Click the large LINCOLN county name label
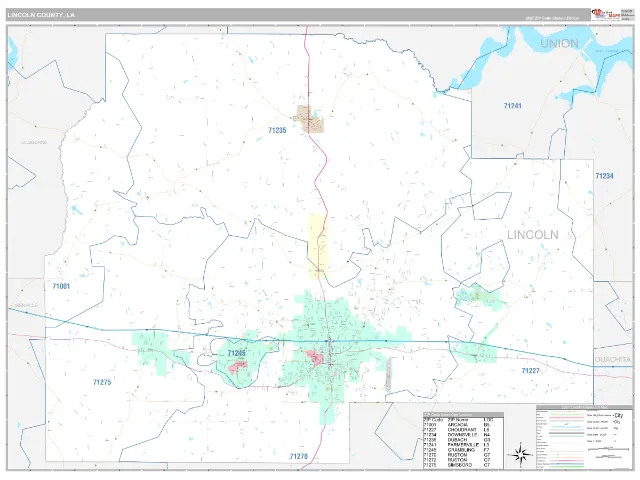 pos(533,235)
